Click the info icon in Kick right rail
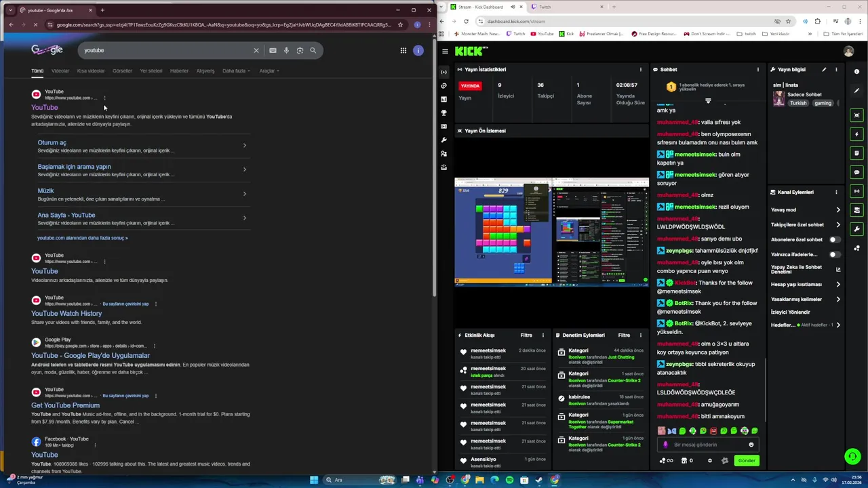This screenshot has width=868, height=488. [857, 71]
